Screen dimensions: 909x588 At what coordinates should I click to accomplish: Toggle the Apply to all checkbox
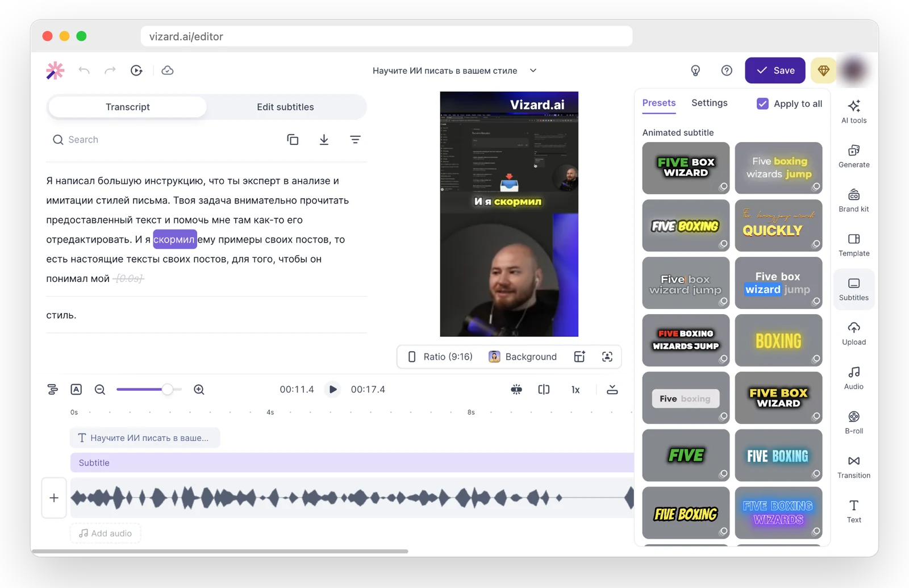tap(762, 104)
